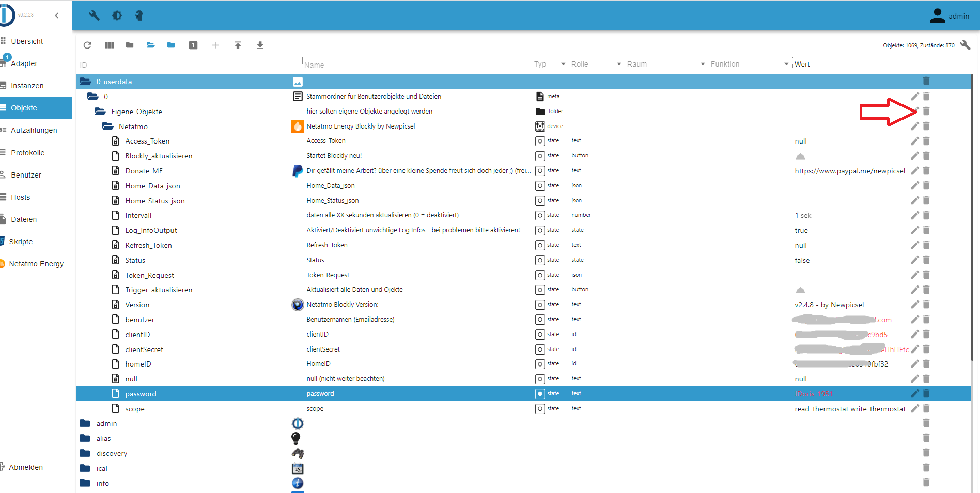Expand the ical folder
Image resolution: width=980 pixels, height=493 pixels.
coord(85,468)
